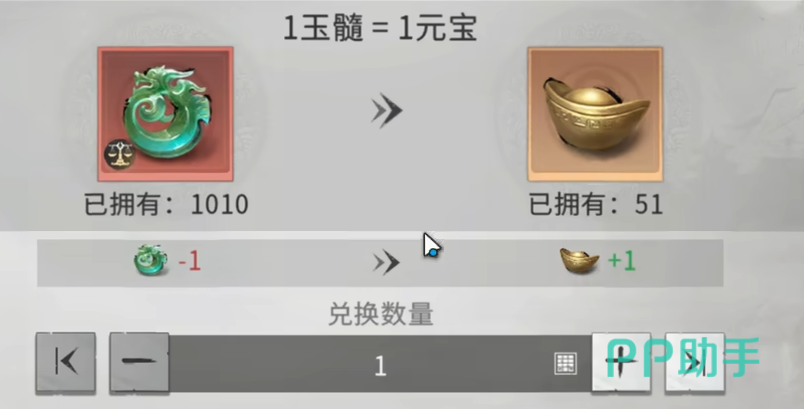Set exchange quantity to minimum
Viewport: 804px width, 409px height.
pos(66,363)
